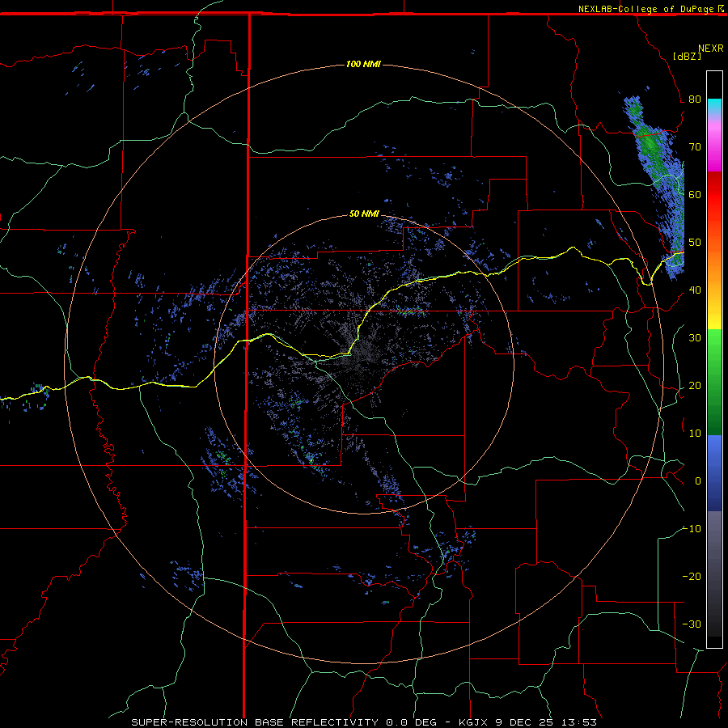This screenshot has width=728, height=728.
Task: Click the 50 dBZ scale value
Action: pyautogui.click(x=695, y=243)
